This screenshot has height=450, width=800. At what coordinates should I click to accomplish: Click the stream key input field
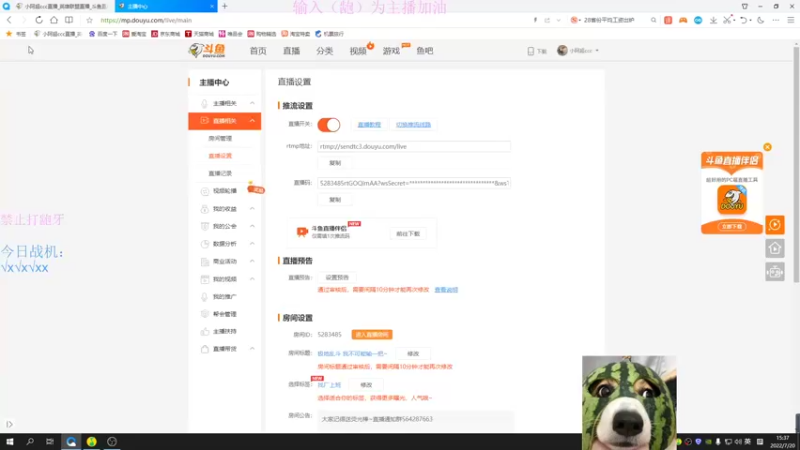click(414, 183)
